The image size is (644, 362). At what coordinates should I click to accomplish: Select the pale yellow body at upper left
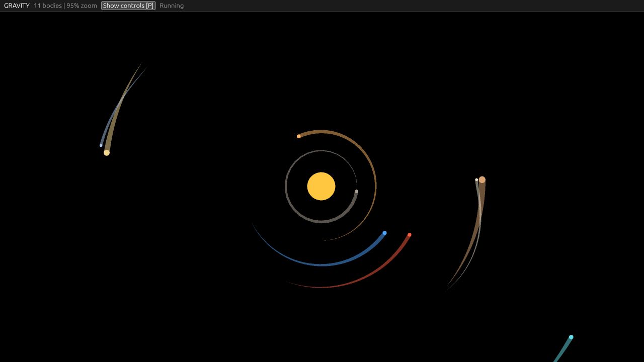click(x=107, y=152)
